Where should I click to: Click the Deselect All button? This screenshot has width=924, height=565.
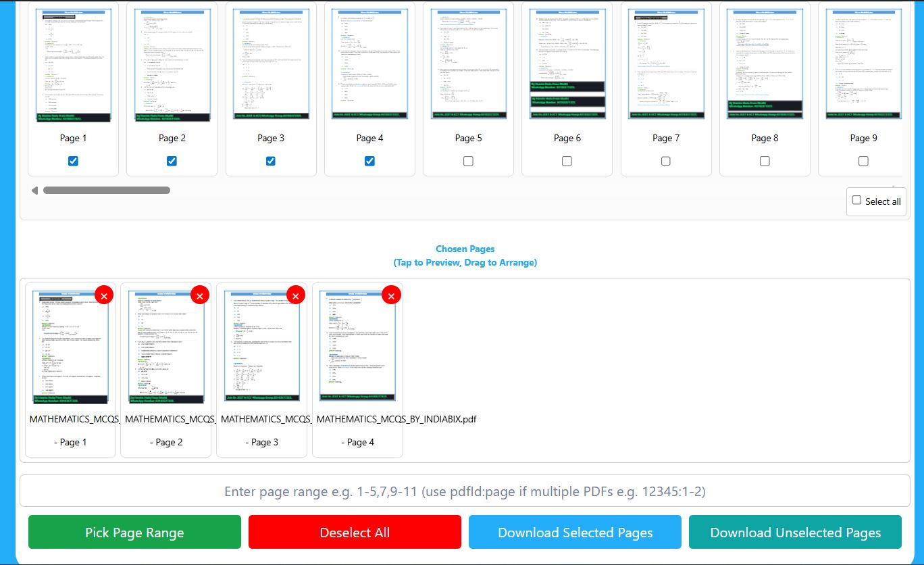click(x=355, y=532)
